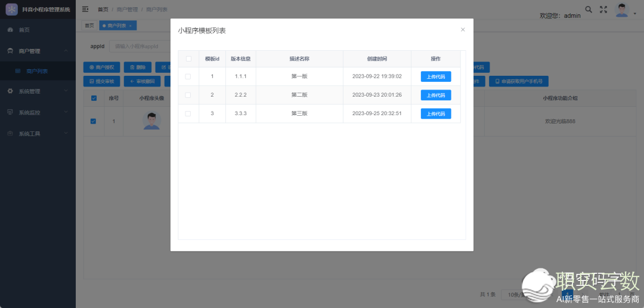Collapse the 商户管理 sidebar menu
The height and width of the screenshot is (308, 644).
(38, 51)
